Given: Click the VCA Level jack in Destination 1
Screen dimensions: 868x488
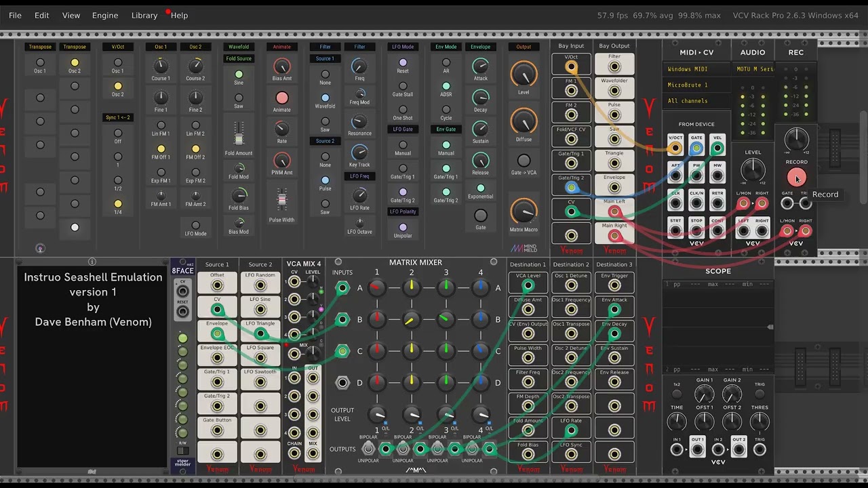Looking at the screenshot, I should pos(528,285).
